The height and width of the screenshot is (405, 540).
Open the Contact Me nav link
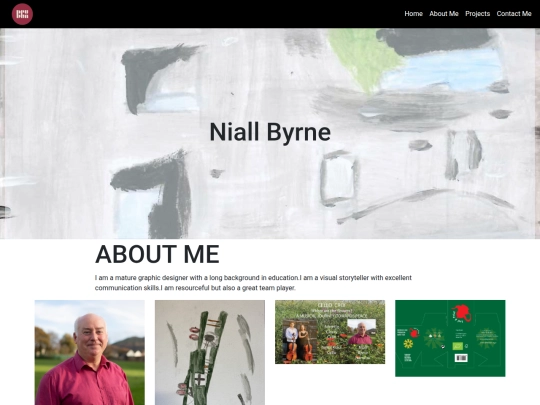point(514,14)
